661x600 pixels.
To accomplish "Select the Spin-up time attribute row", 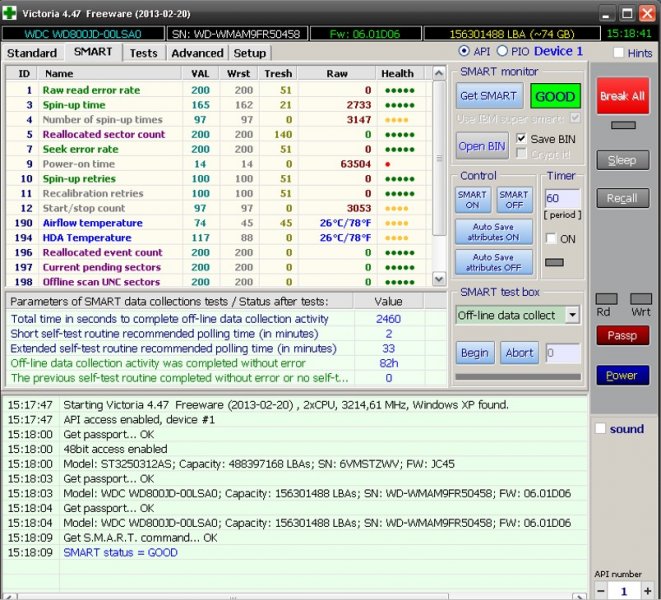I will 219,105.
